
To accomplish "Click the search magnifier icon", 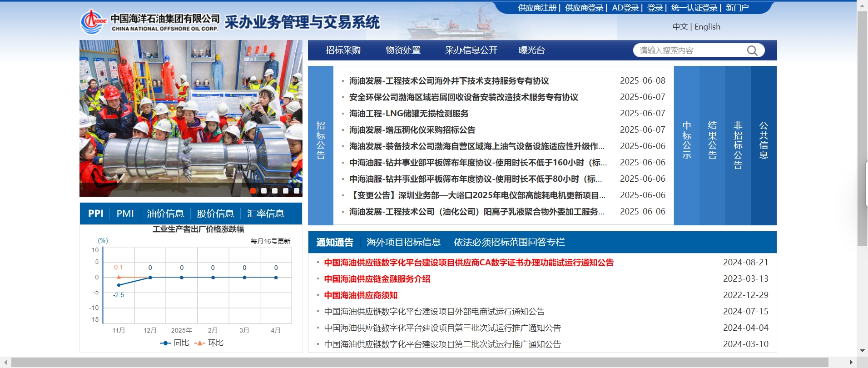I will click(x=752, y=50).
